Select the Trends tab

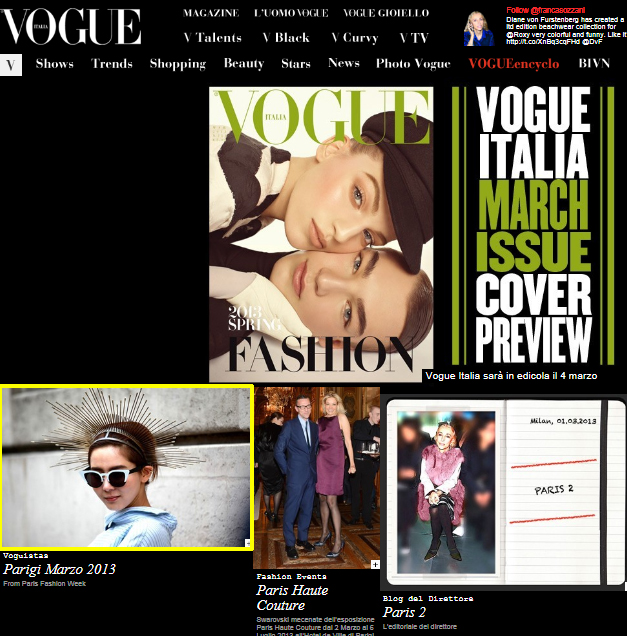[112, 63]
